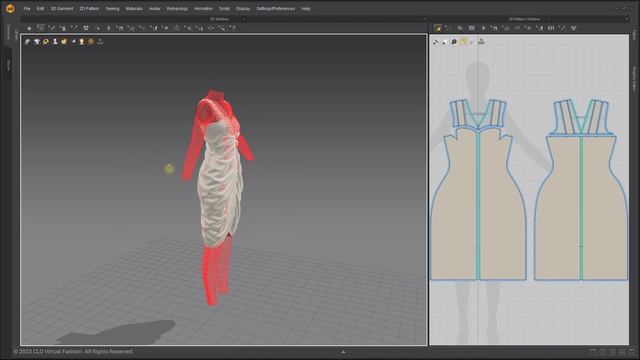The width and height of the screenshot is (640, 360).
Task: Select the highlighted Select/Move tool in 3D toolbar
Action: [x=40, y=28]
